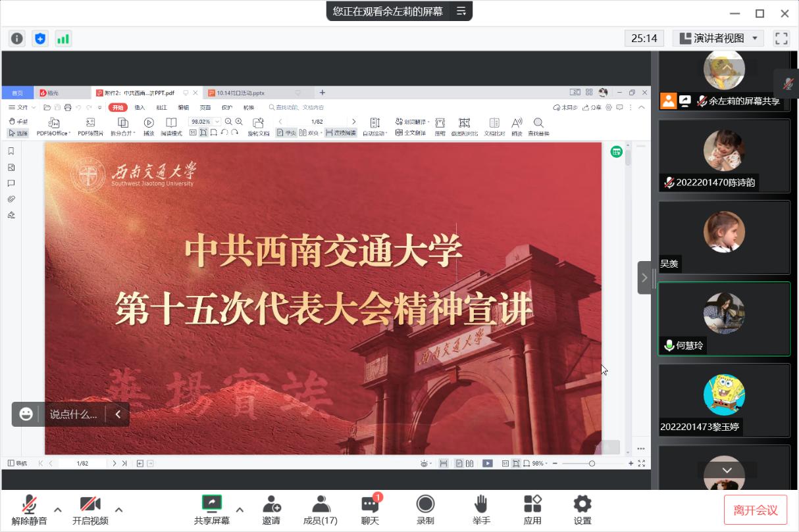Open the Invite participants icon
799x532 pixels.
tap(271, 510)
